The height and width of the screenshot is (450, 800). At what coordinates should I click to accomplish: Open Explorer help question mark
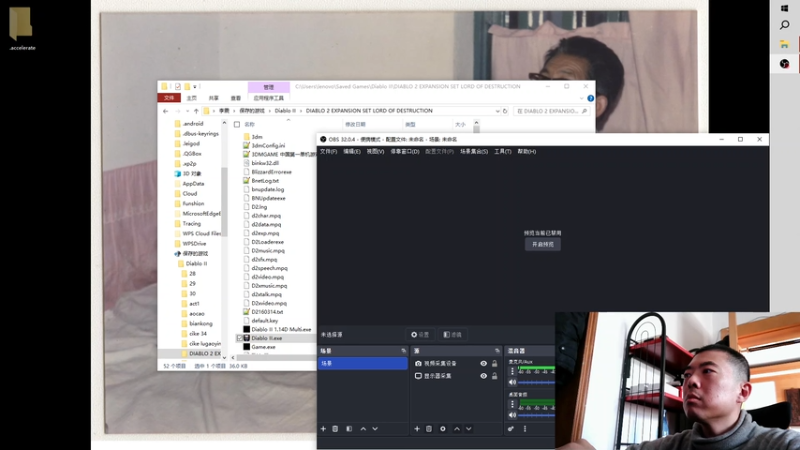tap(590, 98)
